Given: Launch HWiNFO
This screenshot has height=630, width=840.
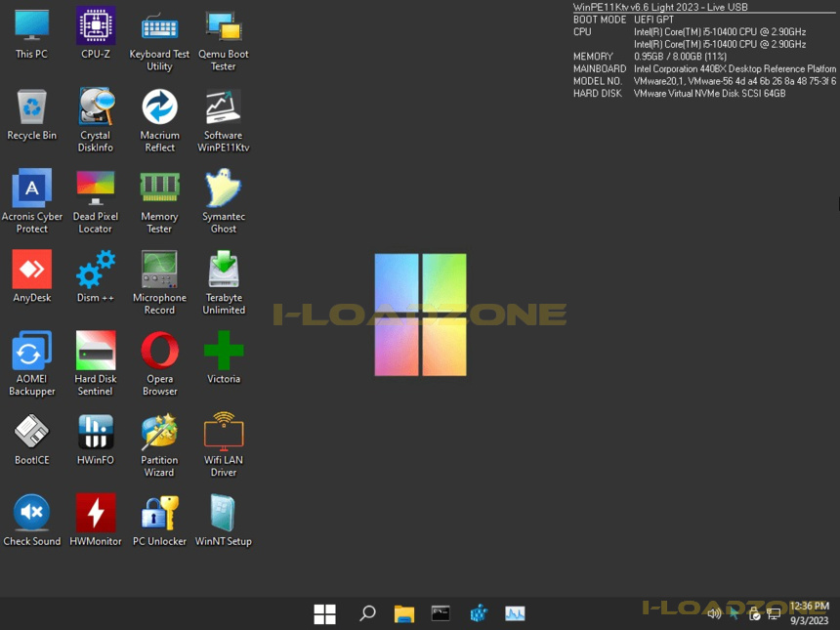Looking at the screenshot, I should [96, 440].
